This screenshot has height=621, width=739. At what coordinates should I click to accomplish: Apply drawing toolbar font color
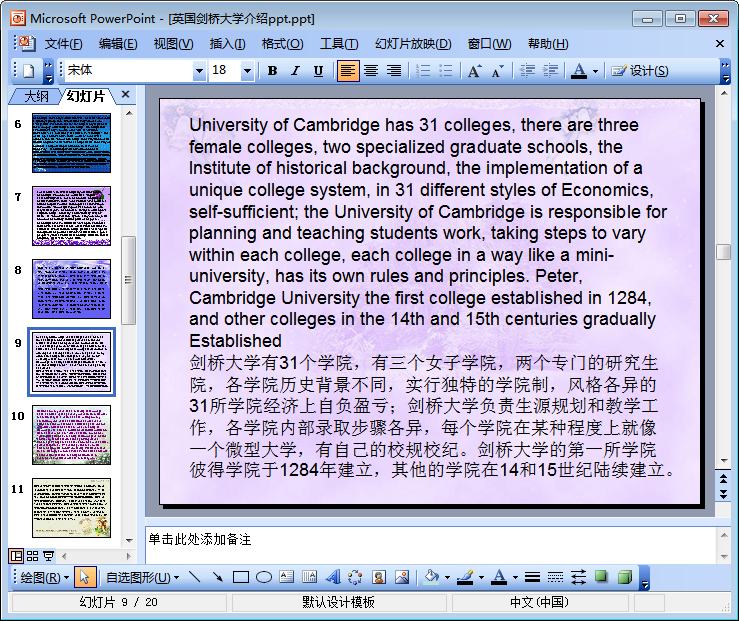tap(500, 577)
